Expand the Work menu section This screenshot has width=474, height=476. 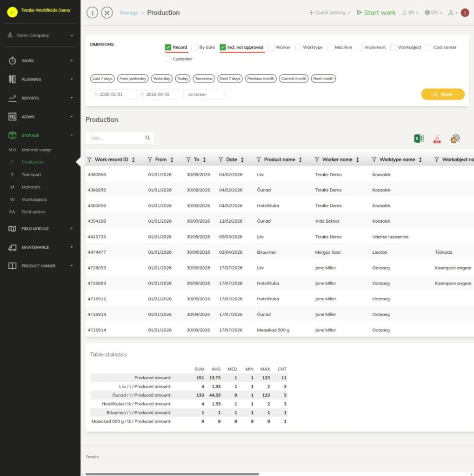pos(40,61)
